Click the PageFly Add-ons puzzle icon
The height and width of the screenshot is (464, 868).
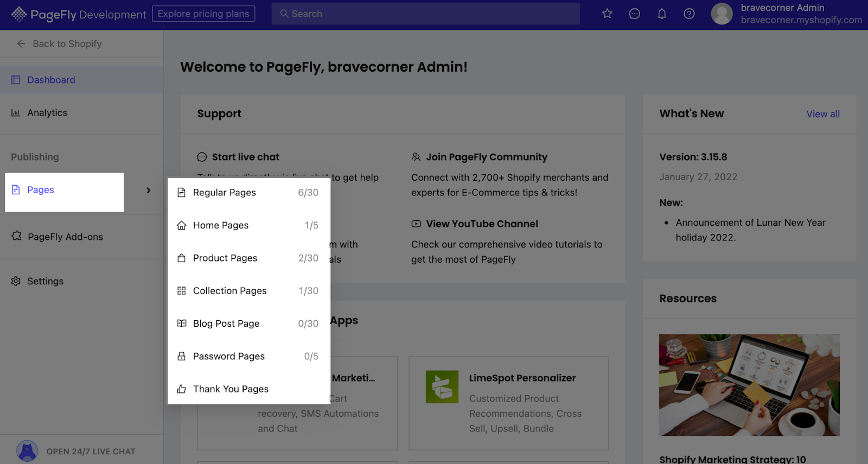(x=16, y=236)
